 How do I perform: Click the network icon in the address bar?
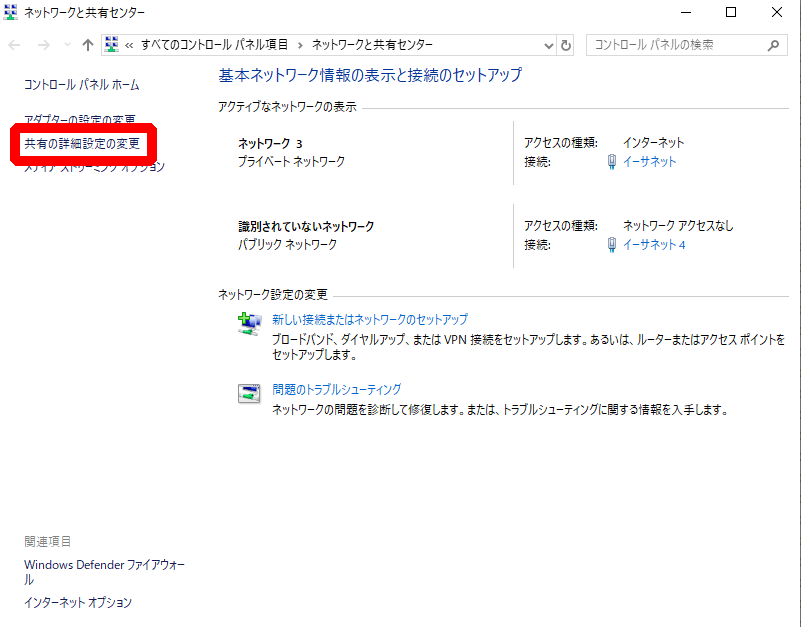click(112, 45)
